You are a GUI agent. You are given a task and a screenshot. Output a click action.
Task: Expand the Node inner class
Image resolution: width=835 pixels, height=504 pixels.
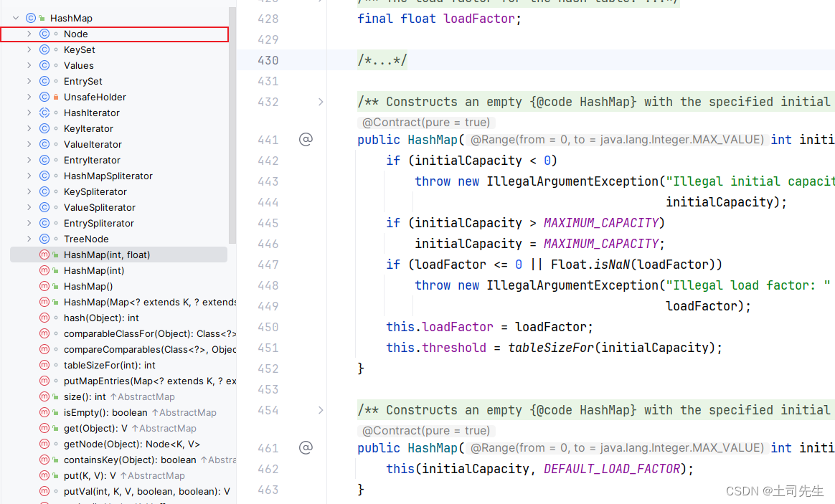pyautogui.click(x=29, y=34)
